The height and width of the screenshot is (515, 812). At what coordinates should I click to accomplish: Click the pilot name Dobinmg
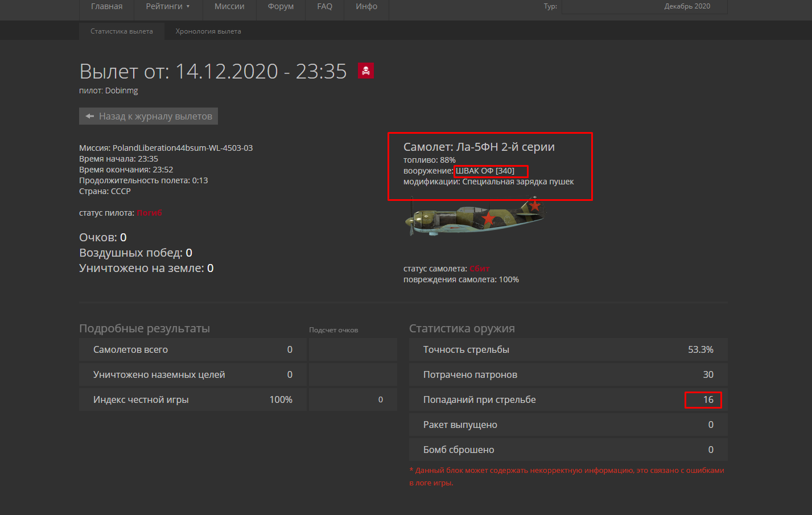tap(121, 90)
